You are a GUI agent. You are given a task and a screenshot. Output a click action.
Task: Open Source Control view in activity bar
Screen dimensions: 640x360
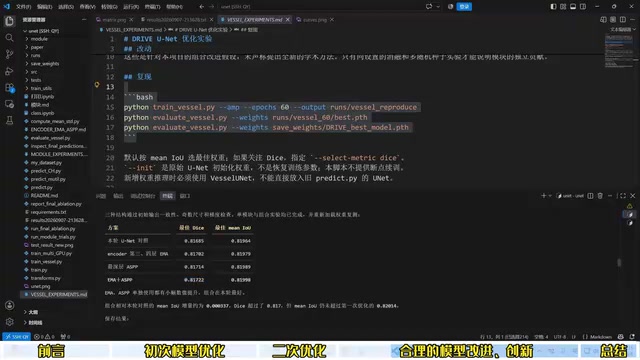[x=9, y=54]
